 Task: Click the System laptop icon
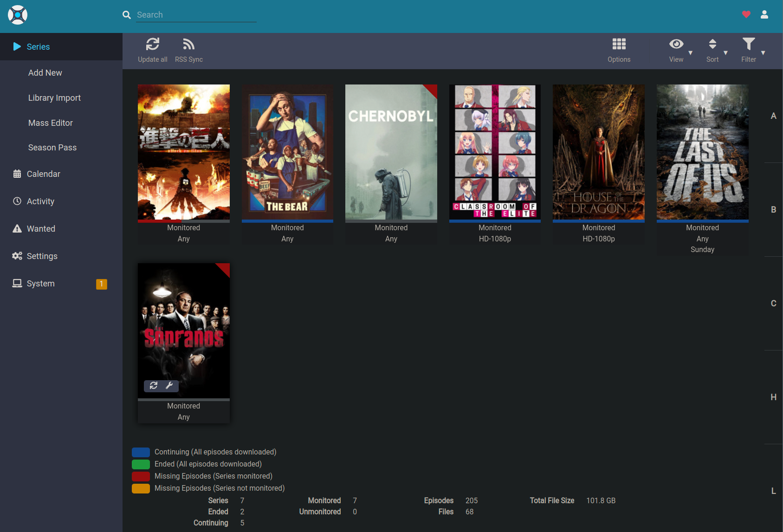17,283
